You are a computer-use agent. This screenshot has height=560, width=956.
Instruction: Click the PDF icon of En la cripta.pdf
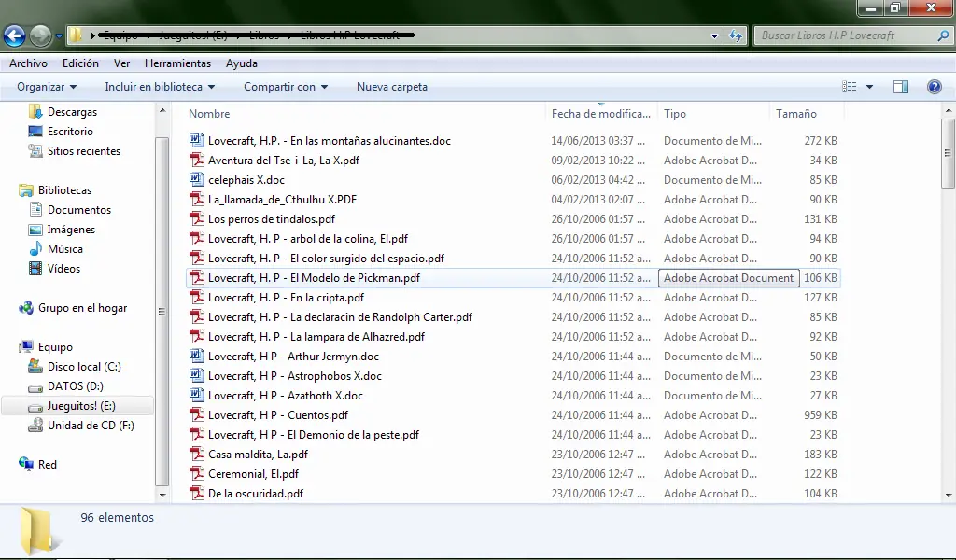click(196, 298)
